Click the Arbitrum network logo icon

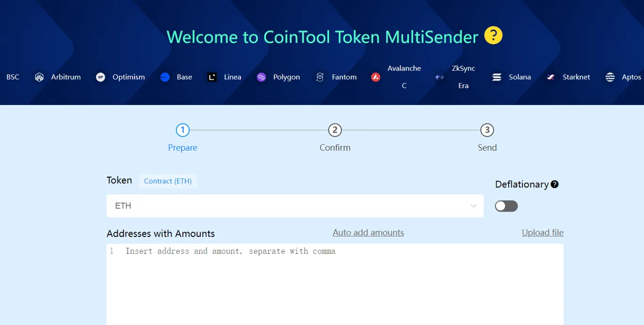(39, 77)
